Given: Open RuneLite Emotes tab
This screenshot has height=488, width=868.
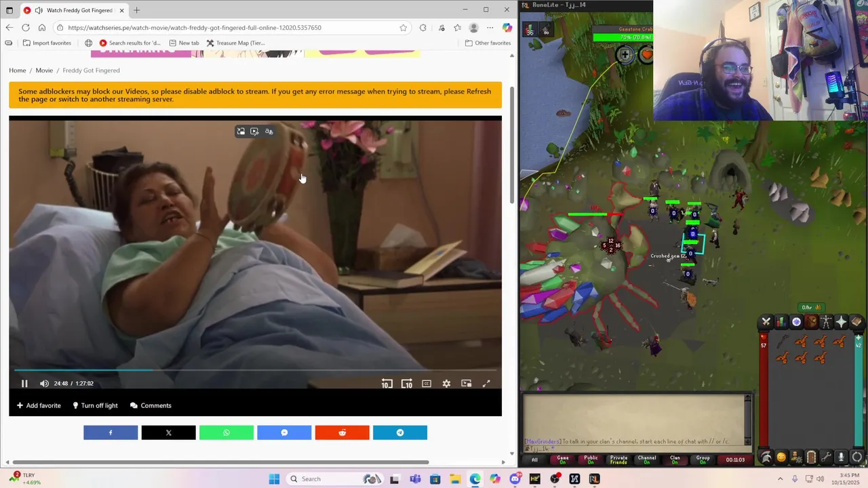Looking at the screenshot, I should (841, 457).
